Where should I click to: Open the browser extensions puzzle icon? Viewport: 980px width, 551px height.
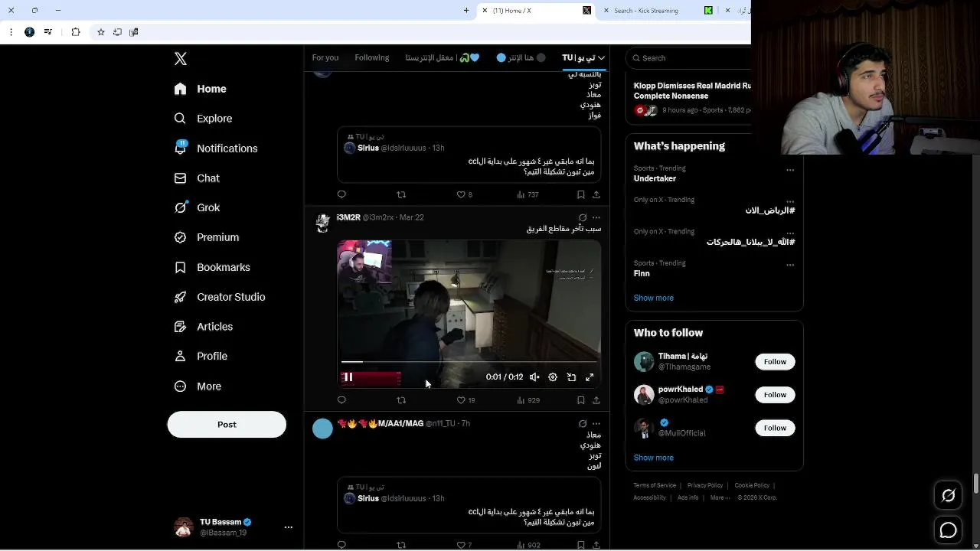[75, 32]
